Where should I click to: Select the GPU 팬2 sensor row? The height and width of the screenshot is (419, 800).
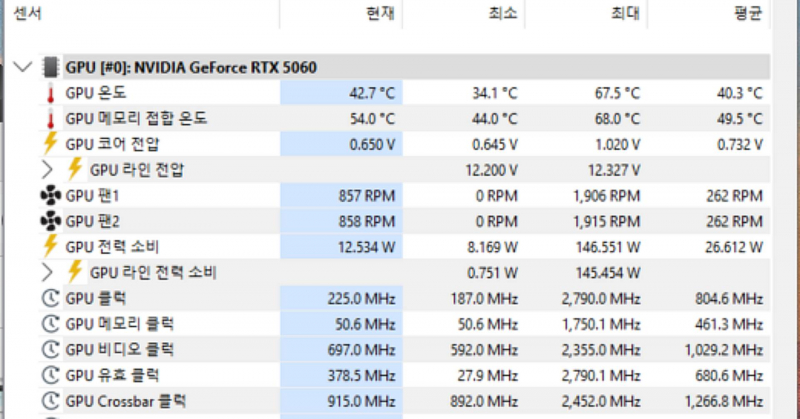coord(404,221)
